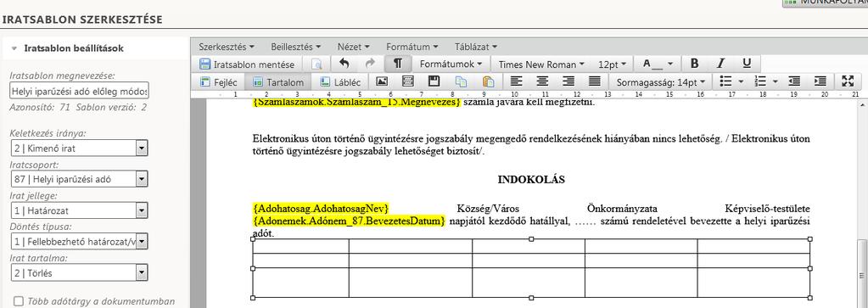Enable Több adótárgy a dokumentumban checkbox
This screenshot has width=868, height=308.
[19, 301]
